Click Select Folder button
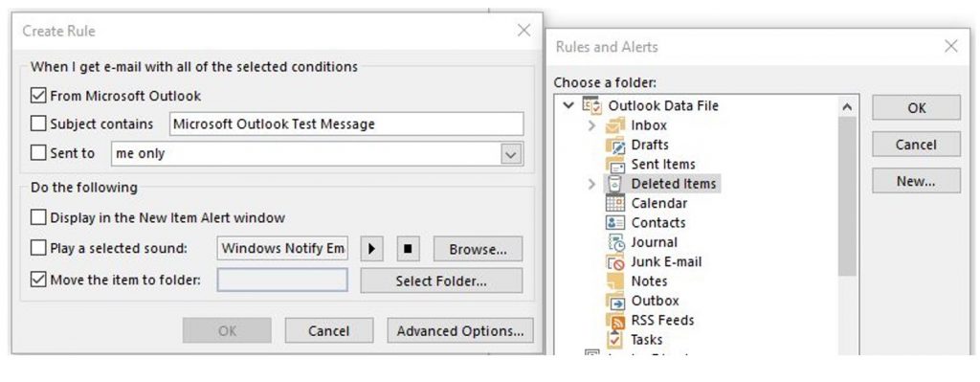 click(441, 281)
